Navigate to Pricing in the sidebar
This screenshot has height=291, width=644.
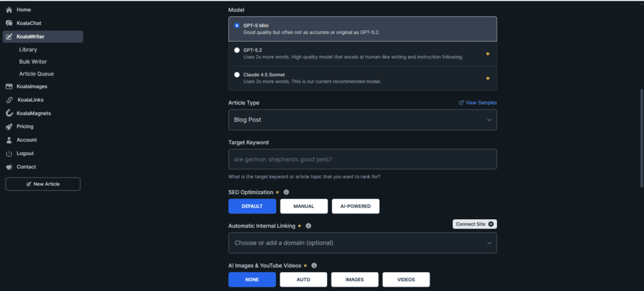[x=25, y=127]
